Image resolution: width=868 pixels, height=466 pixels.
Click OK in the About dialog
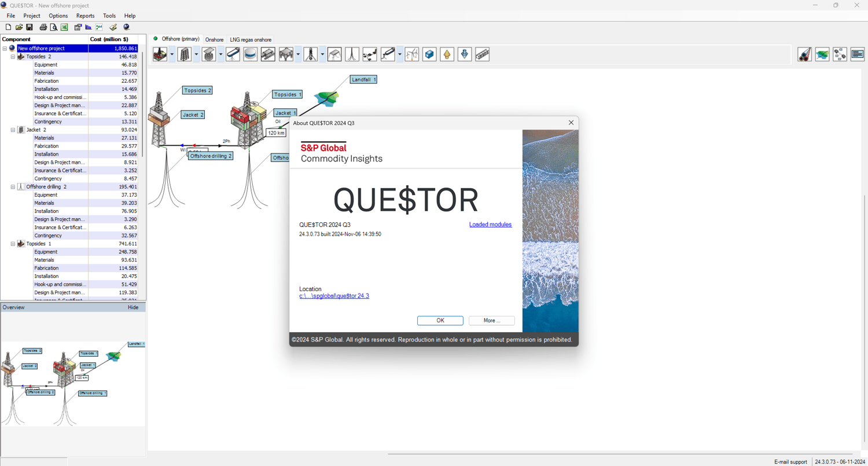[440, 321]
